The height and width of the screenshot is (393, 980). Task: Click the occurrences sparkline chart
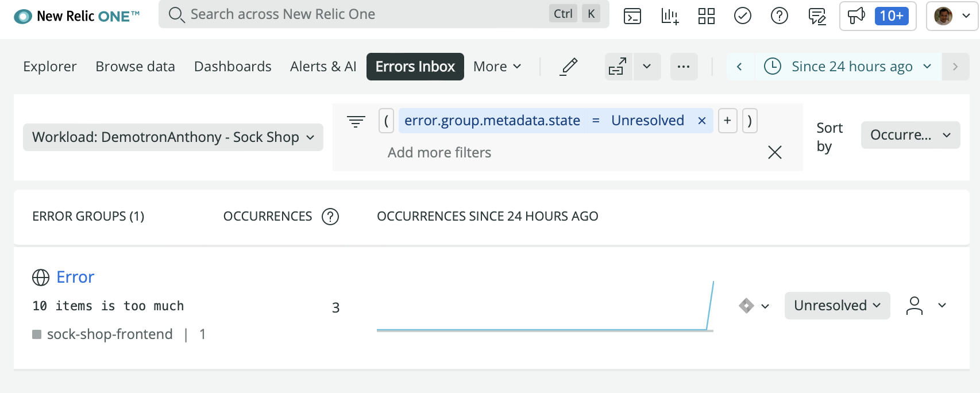click(545, 307)
